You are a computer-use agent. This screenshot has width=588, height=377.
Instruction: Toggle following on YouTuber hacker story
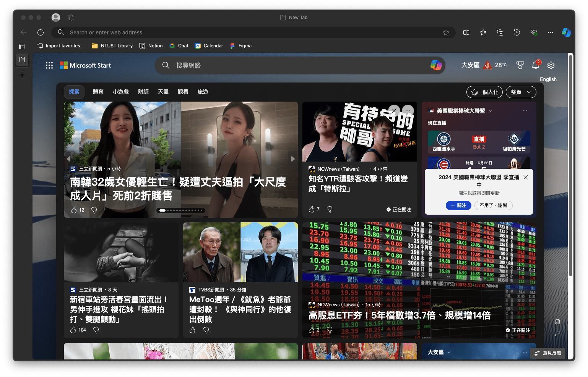click(x=399, y=209)
